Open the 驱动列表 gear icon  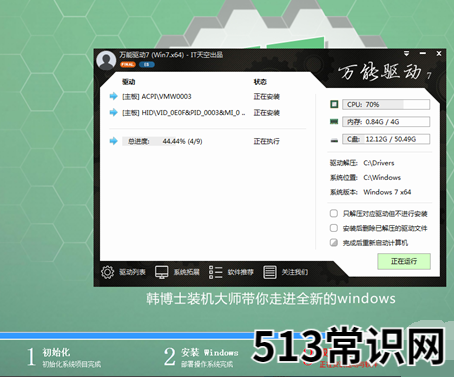click(107, 272)
